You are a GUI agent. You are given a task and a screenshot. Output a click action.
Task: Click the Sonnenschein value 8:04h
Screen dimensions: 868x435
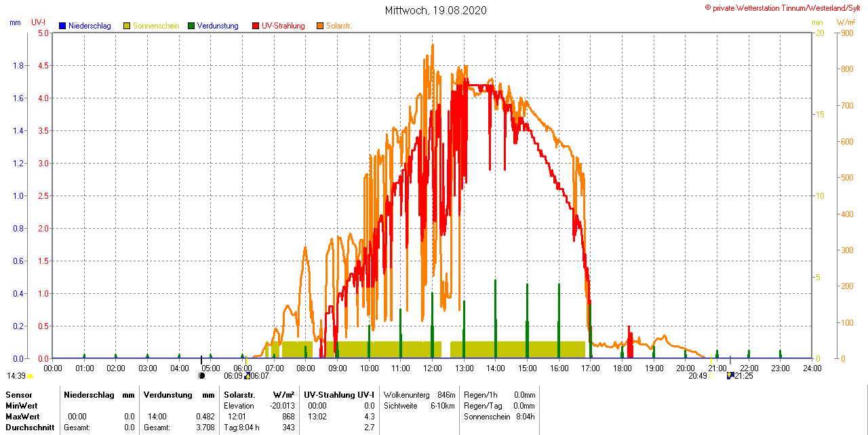(x=526, y=416)
